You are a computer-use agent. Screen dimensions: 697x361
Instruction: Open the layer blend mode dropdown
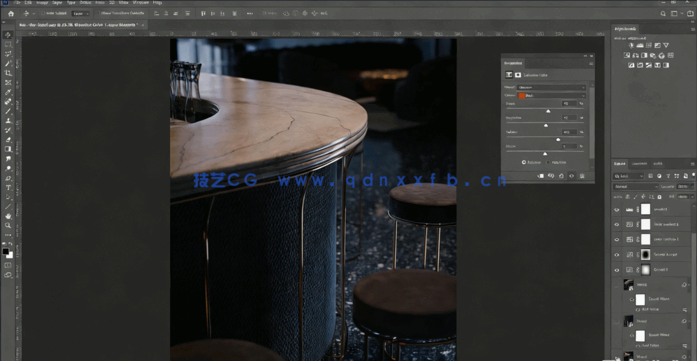[636, 187]
